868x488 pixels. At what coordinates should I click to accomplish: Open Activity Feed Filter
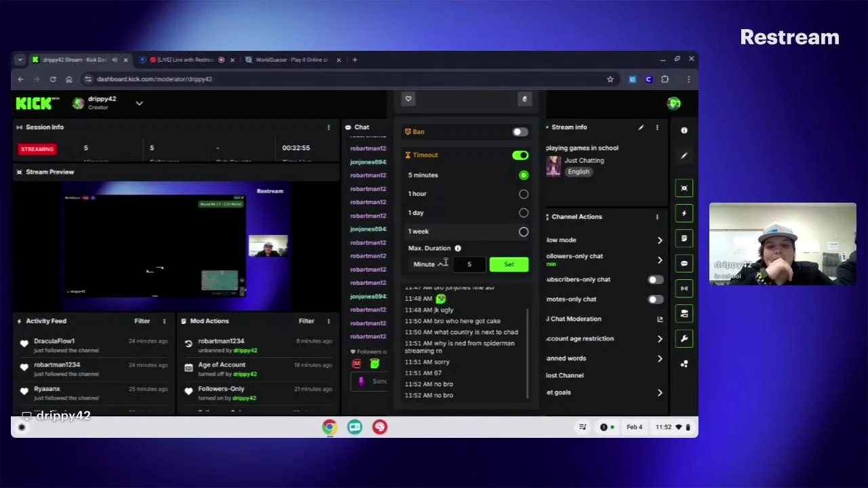(142, 321)
